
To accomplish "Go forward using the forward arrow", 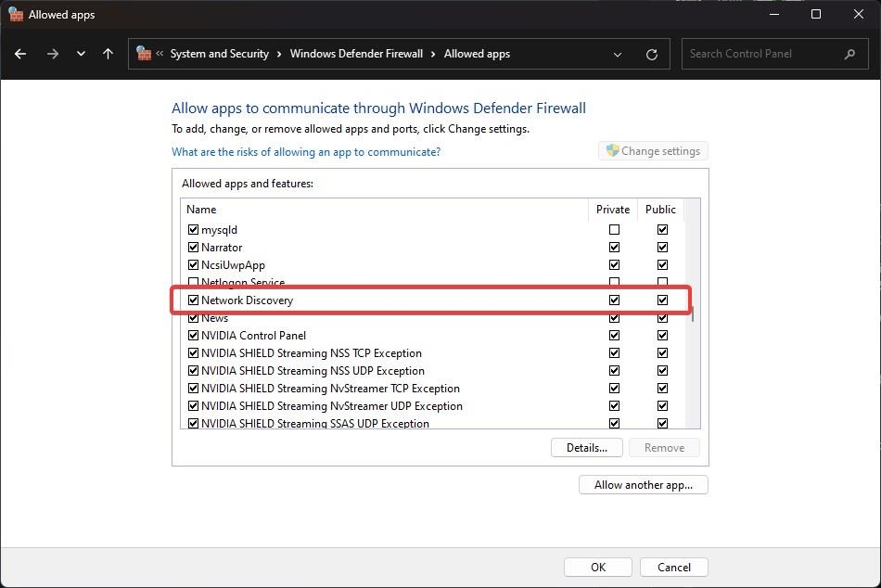I will click(x=52, y=54).
